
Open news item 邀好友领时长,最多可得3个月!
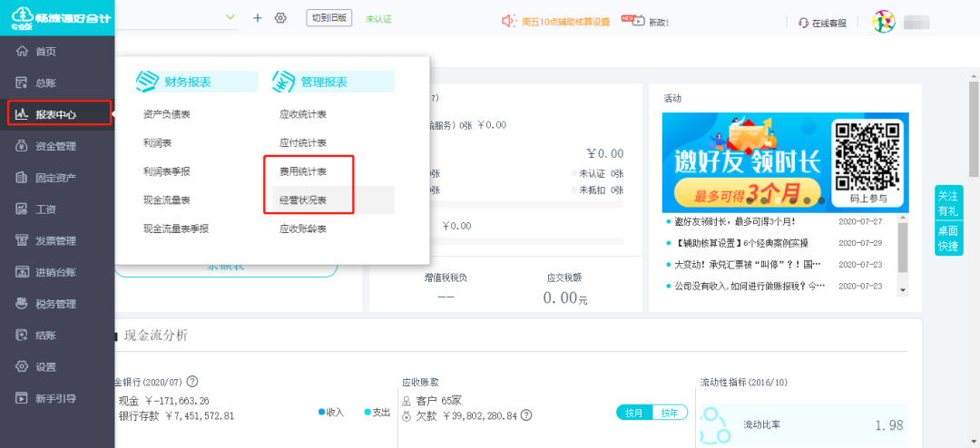[735, 222]
